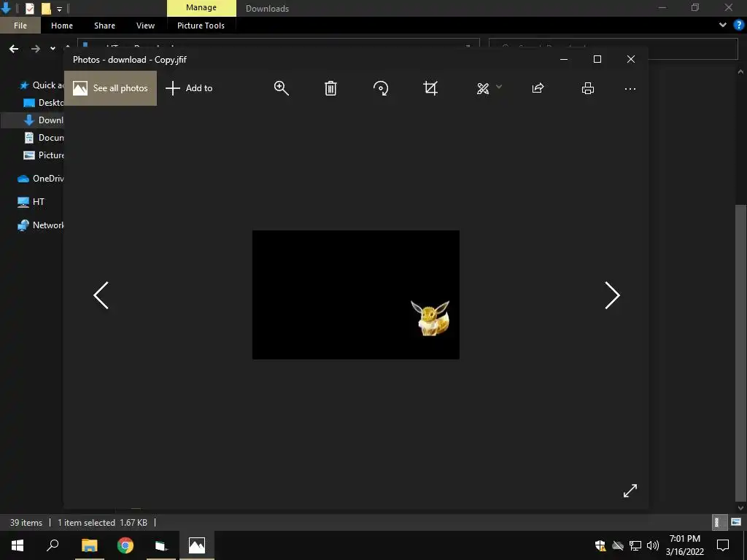
Task: Open recent locations dropdown in Explorer
Action: (x=53, y=49)
